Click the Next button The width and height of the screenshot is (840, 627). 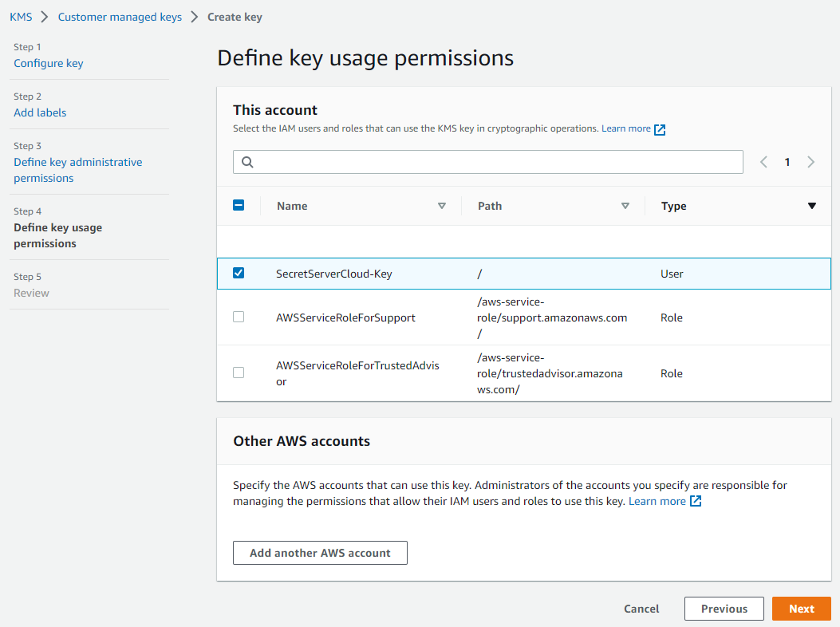point(801,609)
